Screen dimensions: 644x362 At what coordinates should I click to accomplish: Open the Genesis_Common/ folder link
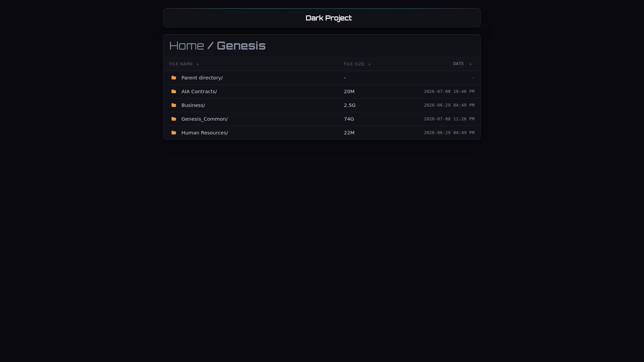tap(205, 119)
